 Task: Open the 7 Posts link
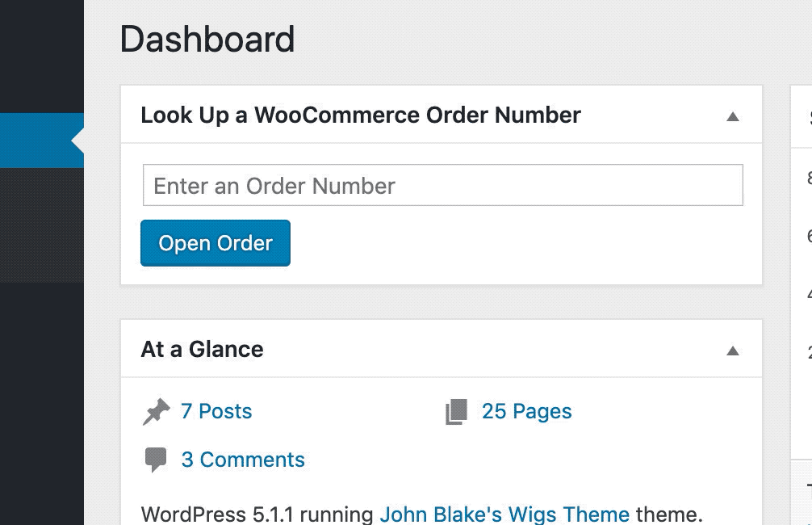(x=216, y=411)
